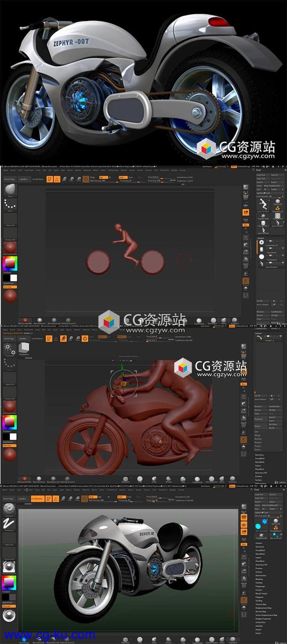
Task: Choose Sphere3D tool thumbnail in top window
Action: 278,203
